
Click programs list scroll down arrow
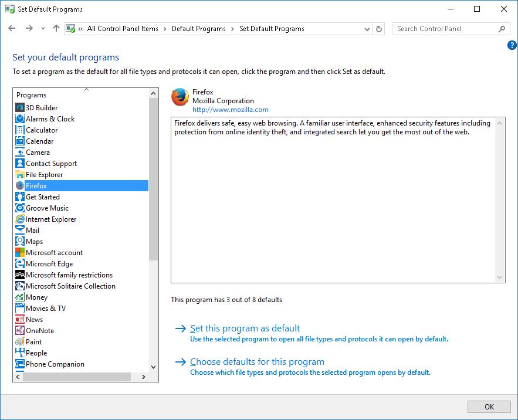(153, 367)
